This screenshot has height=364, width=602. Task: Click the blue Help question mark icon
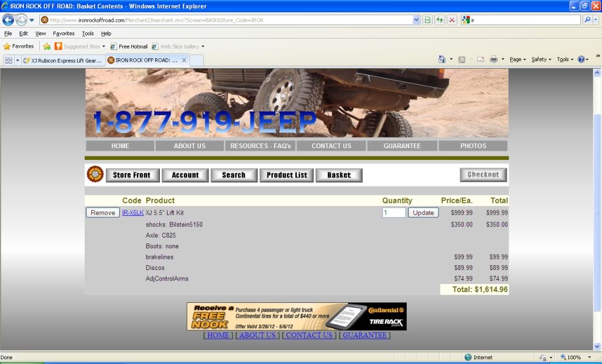click(581, 59)
